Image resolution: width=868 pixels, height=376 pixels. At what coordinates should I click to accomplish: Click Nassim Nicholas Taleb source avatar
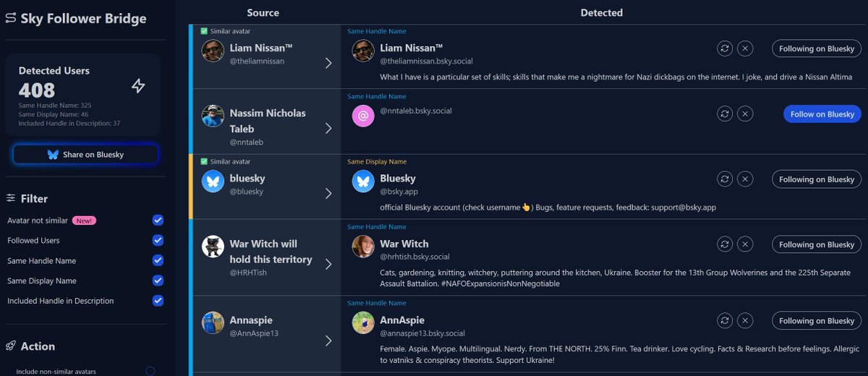213,116
